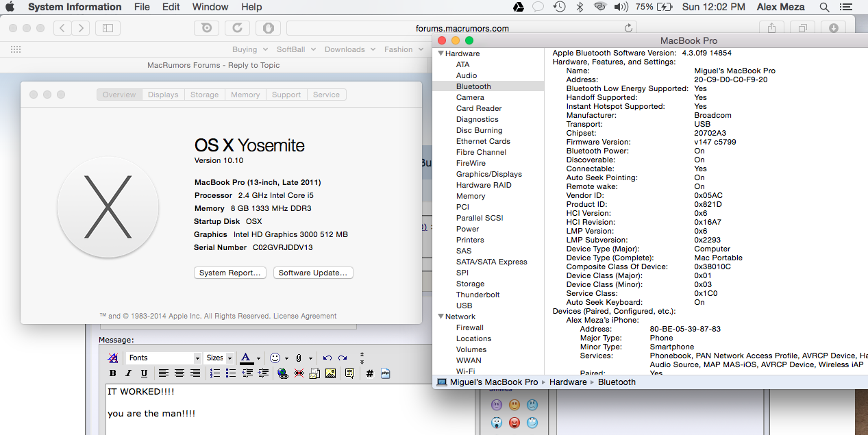Click the text color A swatch
The height and width of the screenshot is (435, 868).
pyautogui.click(x=247, y=358)
